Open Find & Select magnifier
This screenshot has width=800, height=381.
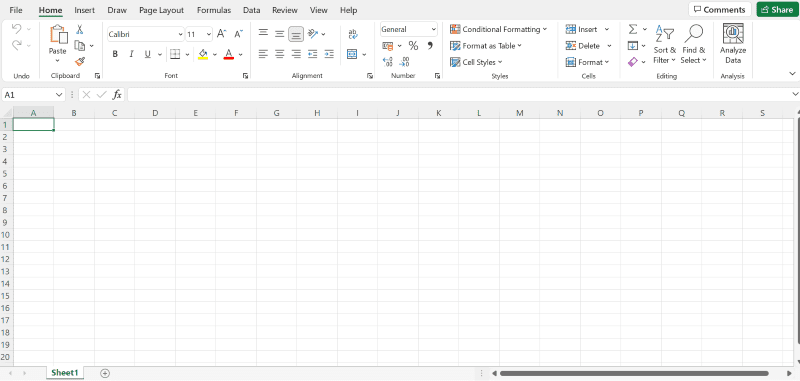point(693,44)
